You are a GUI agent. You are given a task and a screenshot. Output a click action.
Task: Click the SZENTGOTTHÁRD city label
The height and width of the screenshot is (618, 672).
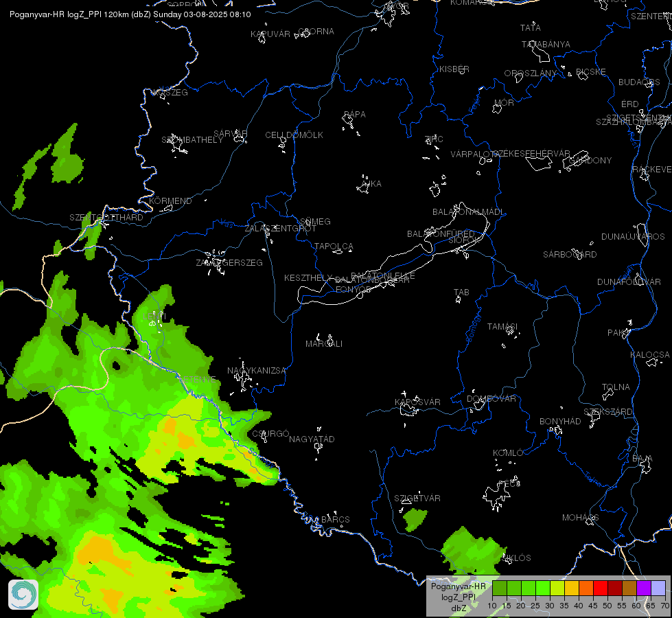tap(106, 218)
